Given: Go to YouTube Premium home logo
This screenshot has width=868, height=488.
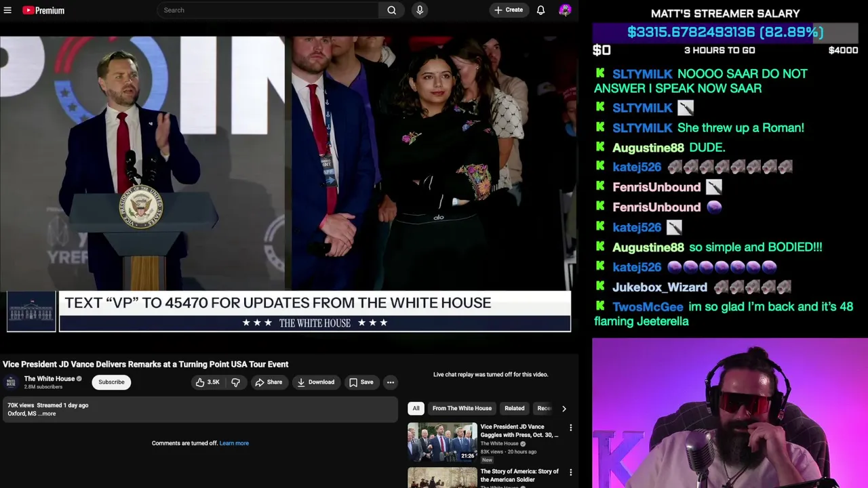Looking at the screenshot, I should (43, 10).
